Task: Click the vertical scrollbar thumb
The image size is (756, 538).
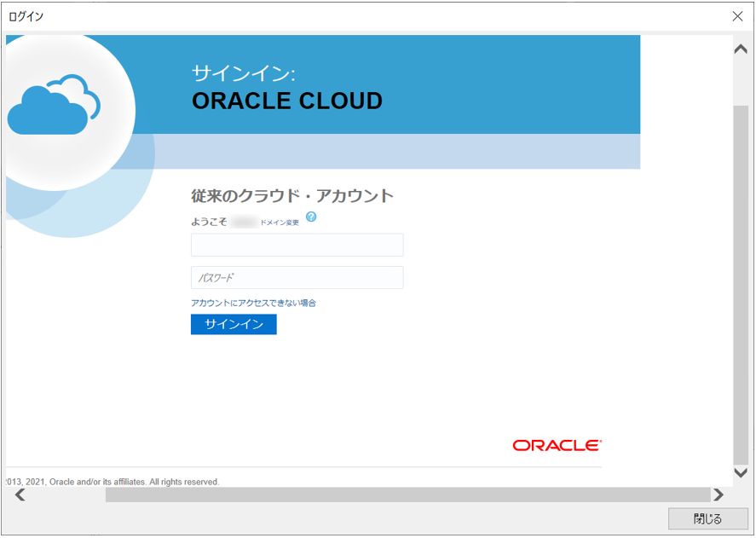Action: (740, 281)
